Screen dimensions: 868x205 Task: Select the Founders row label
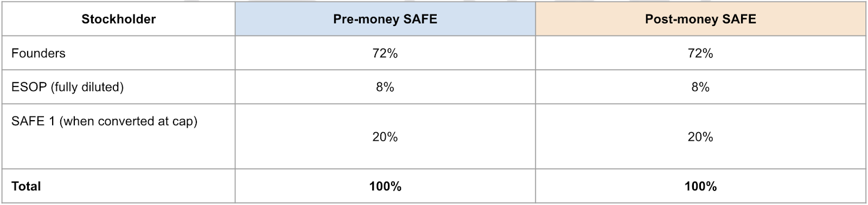118,53
